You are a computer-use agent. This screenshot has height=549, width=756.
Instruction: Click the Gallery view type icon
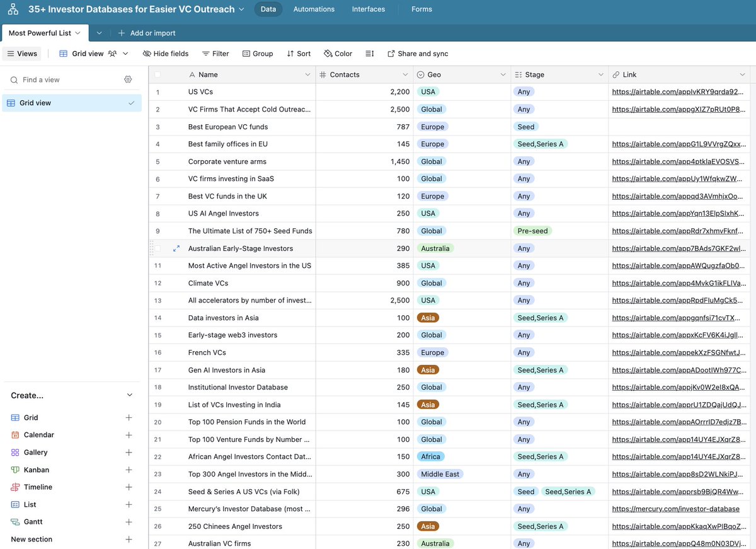(x=15, y=452)
